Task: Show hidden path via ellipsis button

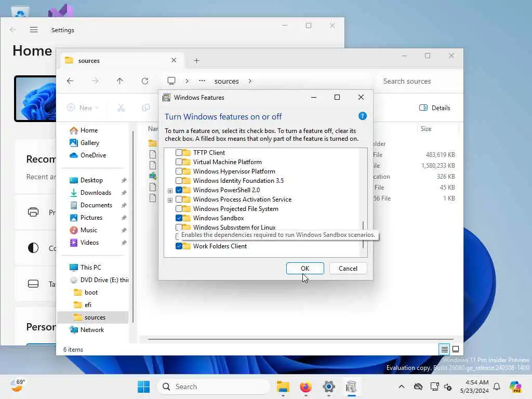Action: pyautogui.click(x=202, y=81)
